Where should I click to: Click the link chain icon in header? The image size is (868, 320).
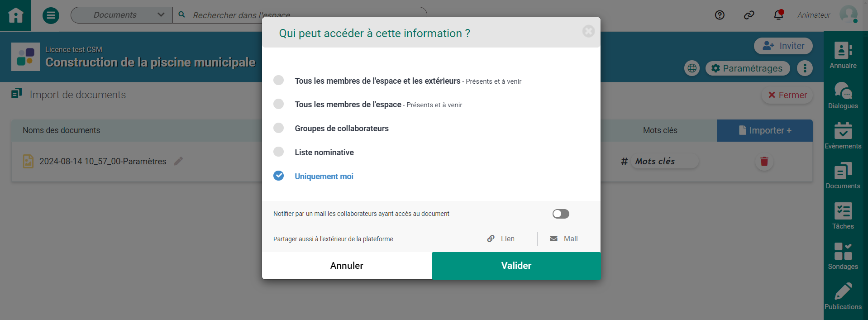[749, 15]
